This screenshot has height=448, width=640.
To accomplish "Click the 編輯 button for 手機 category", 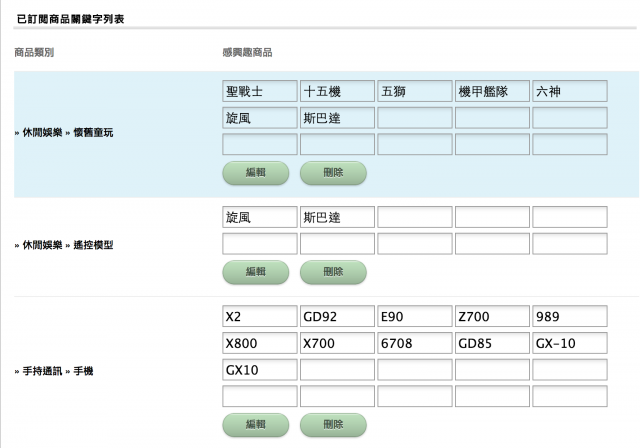I will 256,425.
